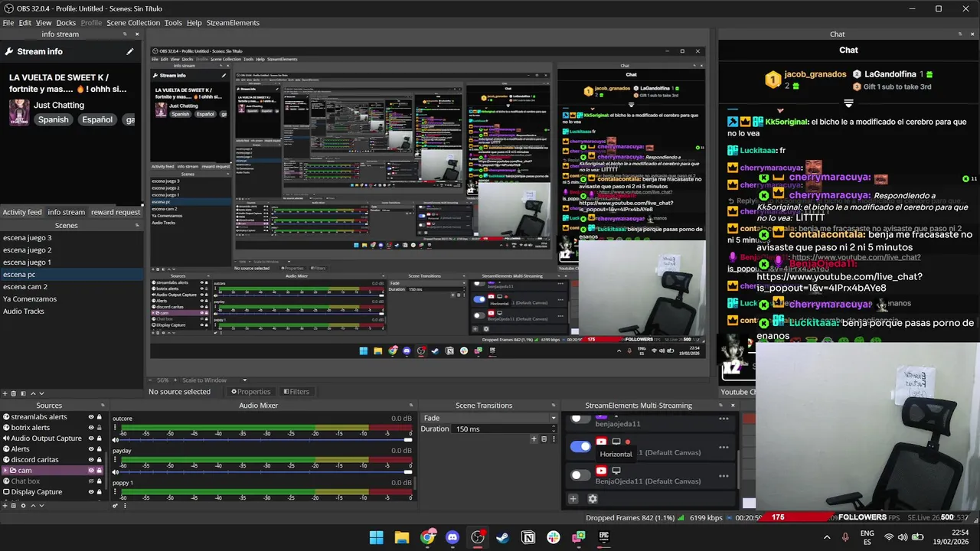Adjust the payday volume slider
Viewport: 980px width, 551px height.
tap(263, 471)
